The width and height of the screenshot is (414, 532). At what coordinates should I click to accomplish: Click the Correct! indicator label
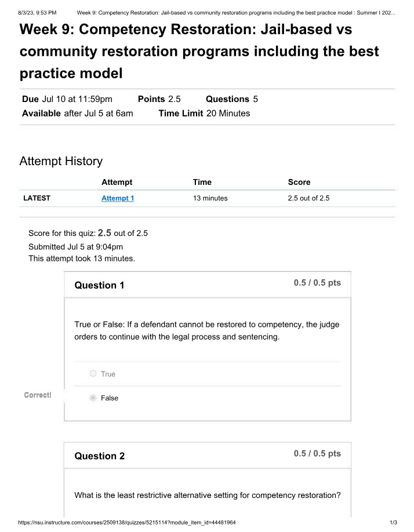[x=38, y=395]
